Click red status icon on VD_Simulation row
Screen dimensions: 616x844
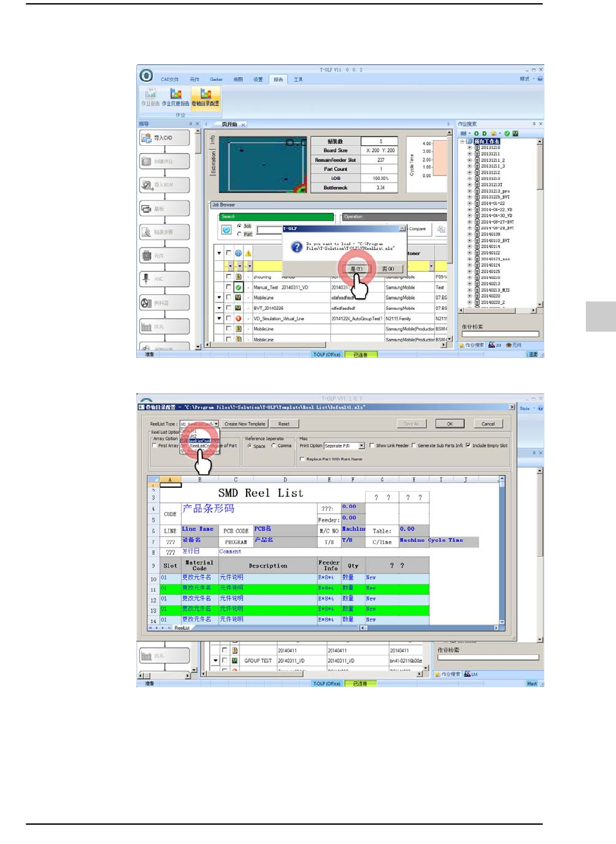[238, 318]
